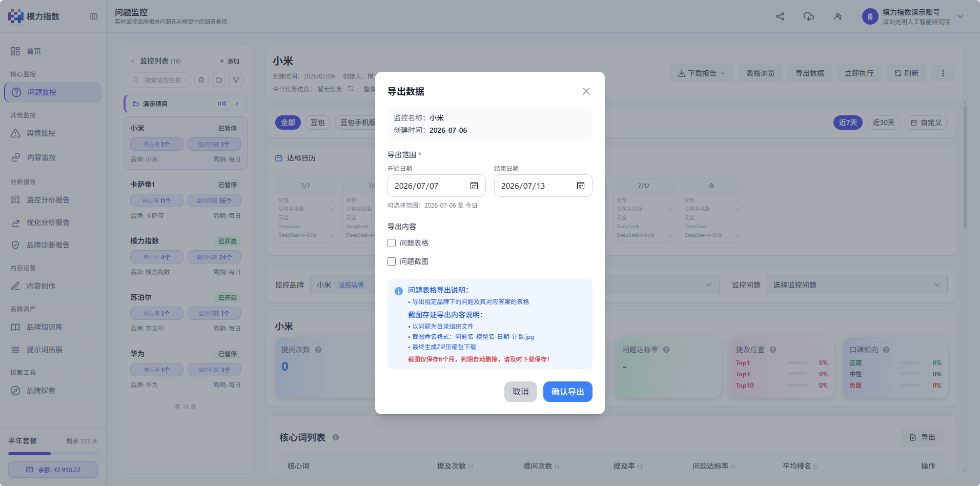
Task: Click the user management icon in top bar
Action: pos(838,16)
